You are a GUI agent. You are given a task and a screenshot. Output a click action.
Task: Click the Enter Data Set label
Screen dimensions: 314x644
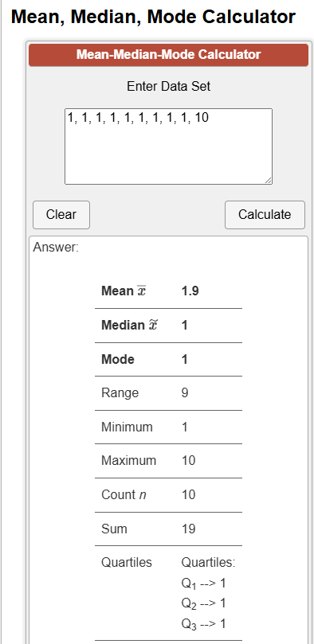point(168,86)
